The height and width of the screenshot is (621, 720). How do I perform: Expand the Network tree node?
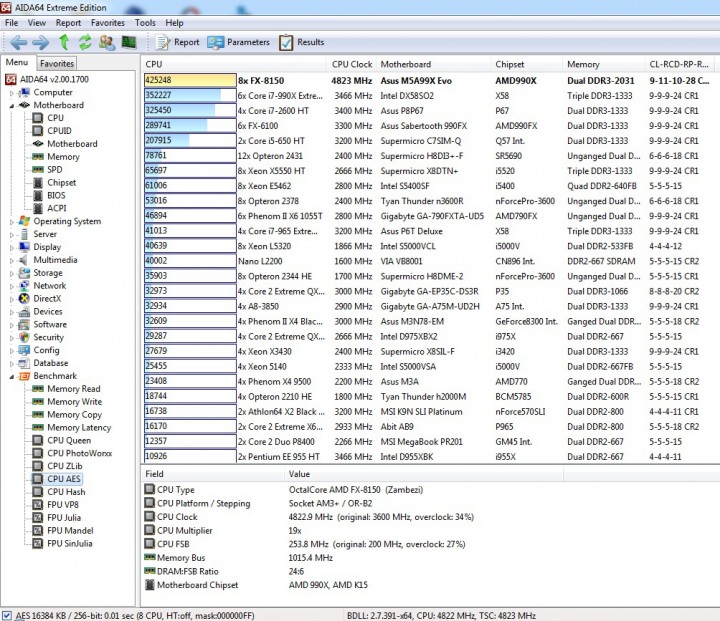pyautogui.click(x=12, y=286)
